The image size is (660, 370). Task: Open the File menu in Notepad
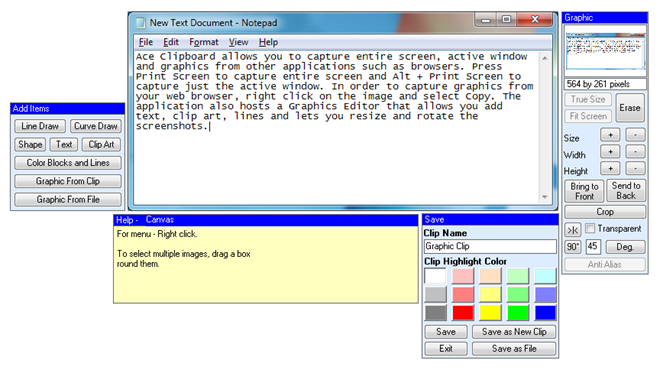point(146,42)
